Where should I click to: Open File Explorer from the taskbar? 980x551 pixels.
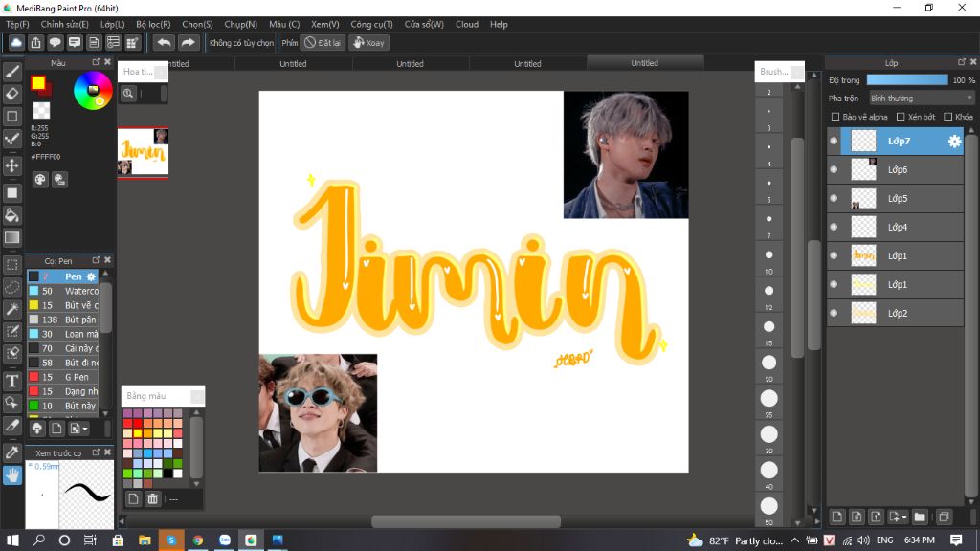click(145, 540)
